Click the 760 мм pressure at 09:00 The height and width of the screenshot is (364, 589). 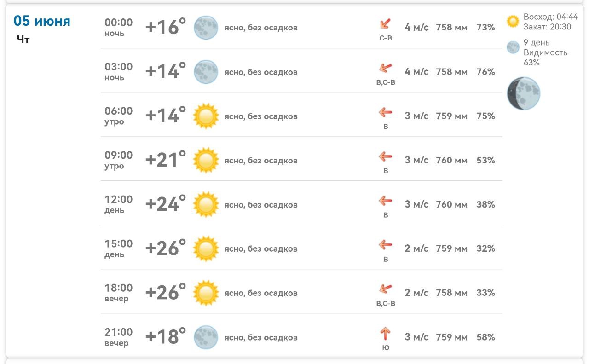pyautogui.click(x=451, y=160)
